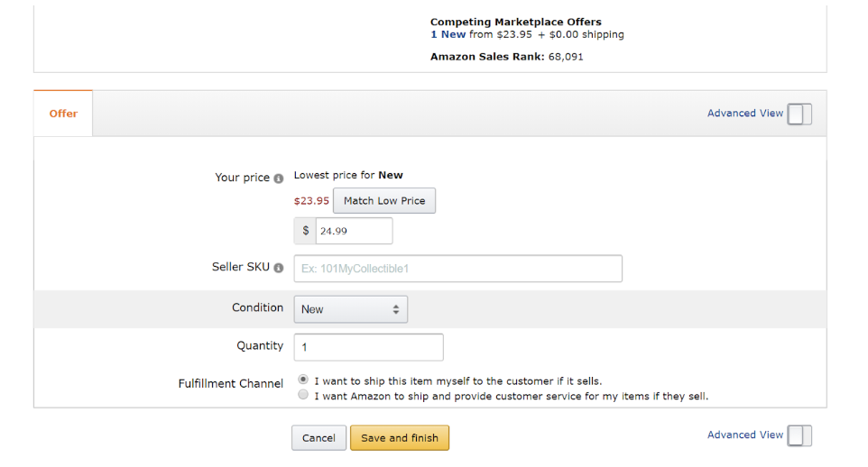Click the $23.95 lowest price text

tap(311, 201)
